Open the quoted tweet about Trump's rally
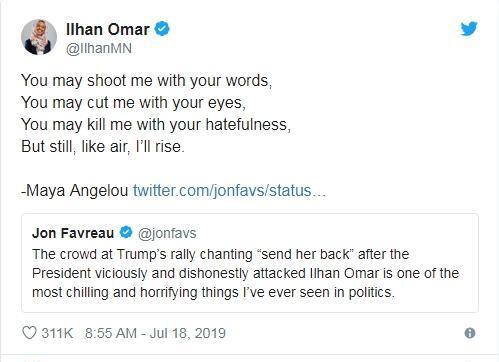499x362 pixels. click(x=250, y=263)
